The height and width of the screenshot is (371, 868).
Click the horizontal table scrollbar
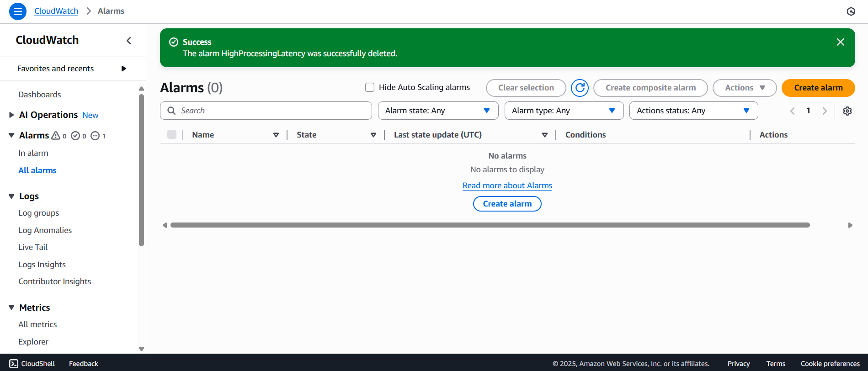click(x=490, y=225)
